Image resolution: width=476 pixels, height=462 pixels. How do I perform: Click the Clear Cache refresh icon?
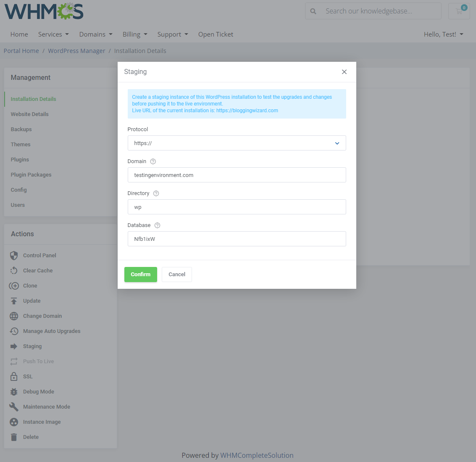click(14, 271)
